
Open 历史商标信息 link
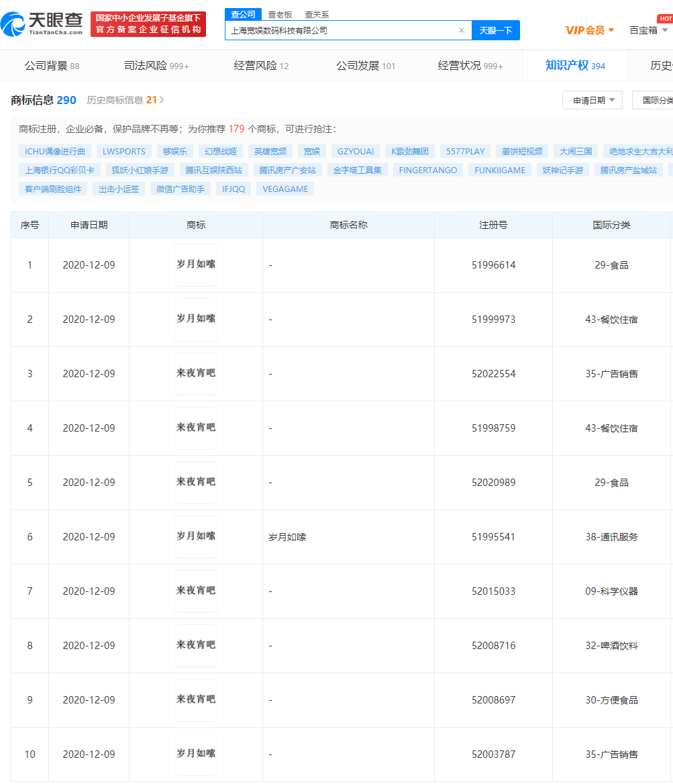(x=125, y=100)
